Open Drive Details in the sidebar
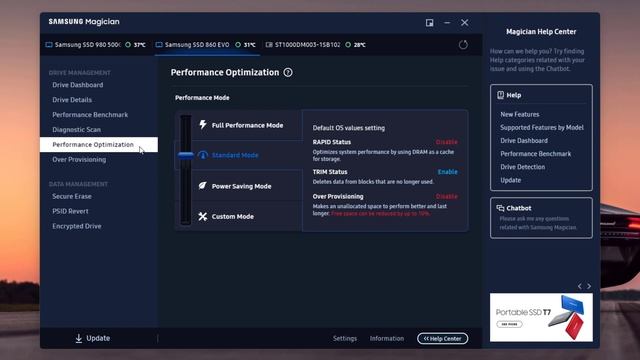640x360 pixels. tap(72, 100)
